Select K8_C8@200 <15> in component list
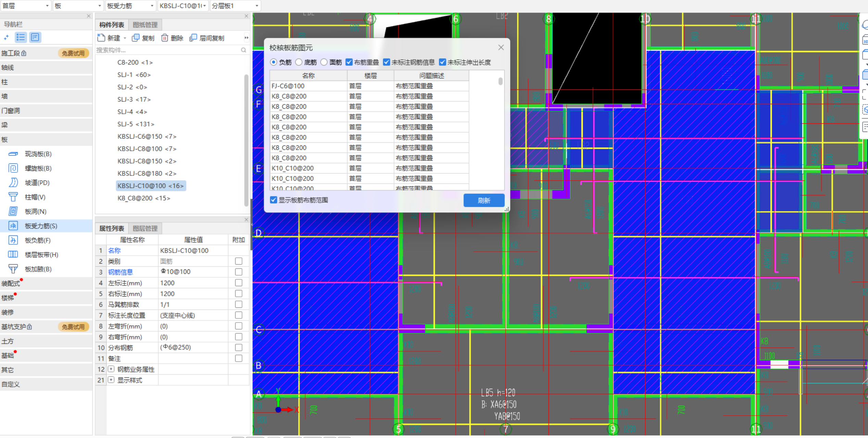The height and width of the screenshot is (438, 868). (144, 198)
